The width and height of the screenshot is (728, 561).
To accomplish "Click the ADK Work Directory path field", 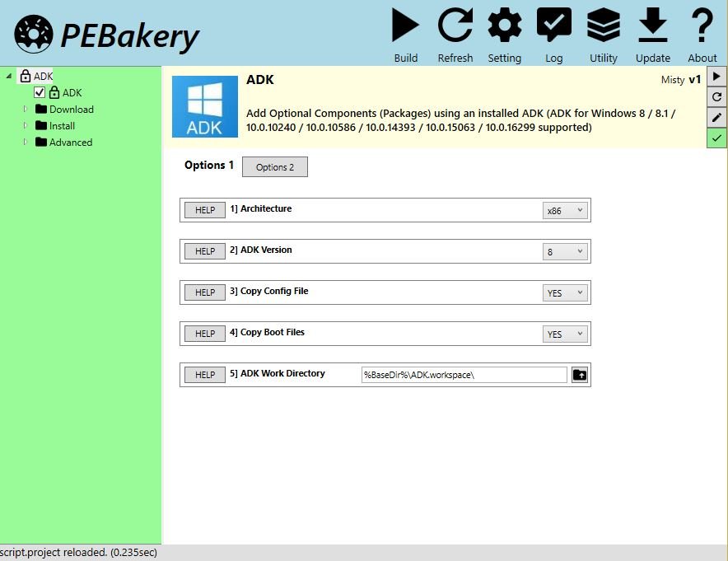I will 464,375.
